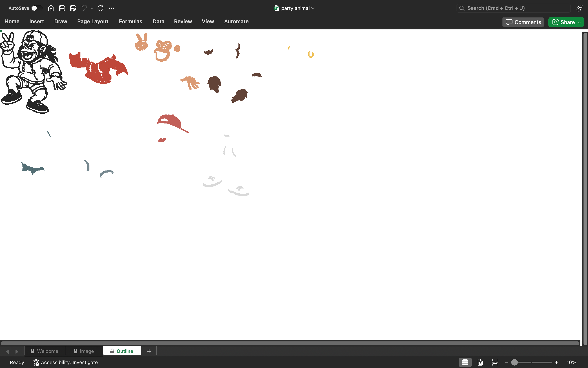Screen dimensions: 588x368
Task: Click the Save As pencil-disk icon
Action: pyautogui.click(x=73, y=8)
